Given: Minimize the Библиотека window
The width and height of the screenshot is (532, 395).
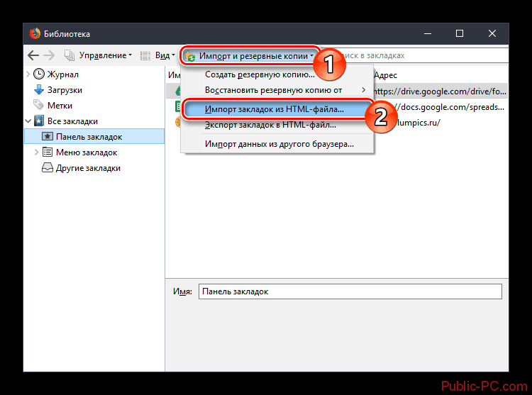Looking at the screenshot, I should click(428, 33).
